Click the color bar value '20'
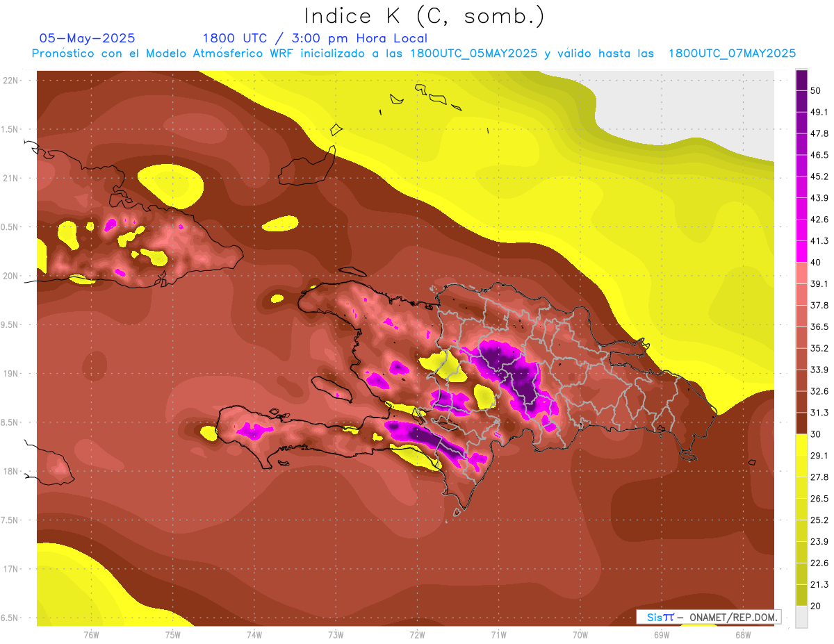Image resolution: width=834 pixels, height=644 pixels. (x=817, y=606)
